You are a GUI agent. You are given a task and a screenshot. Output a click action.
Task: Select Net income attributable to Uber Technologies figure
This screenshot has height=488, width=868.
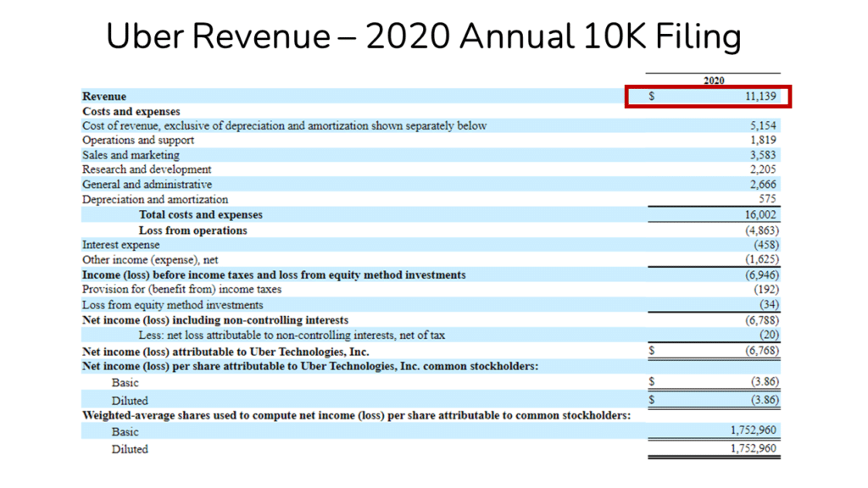point(760,351)
